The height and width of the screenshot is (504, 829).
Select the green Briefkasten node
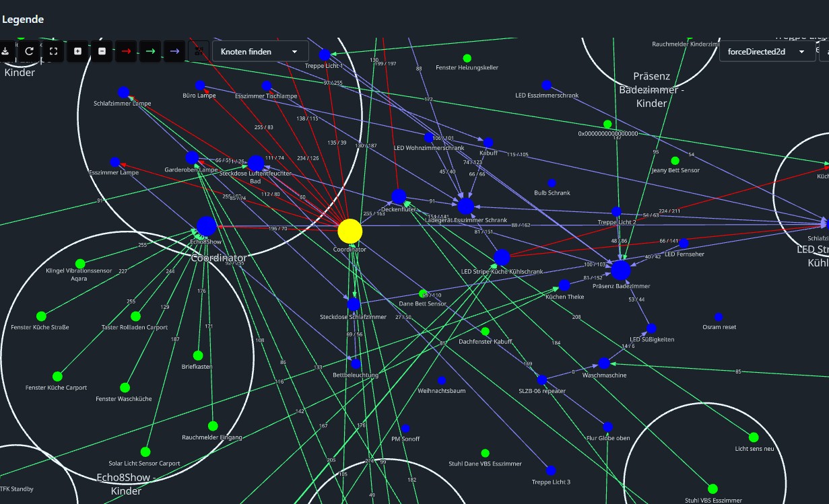(198, 355)
